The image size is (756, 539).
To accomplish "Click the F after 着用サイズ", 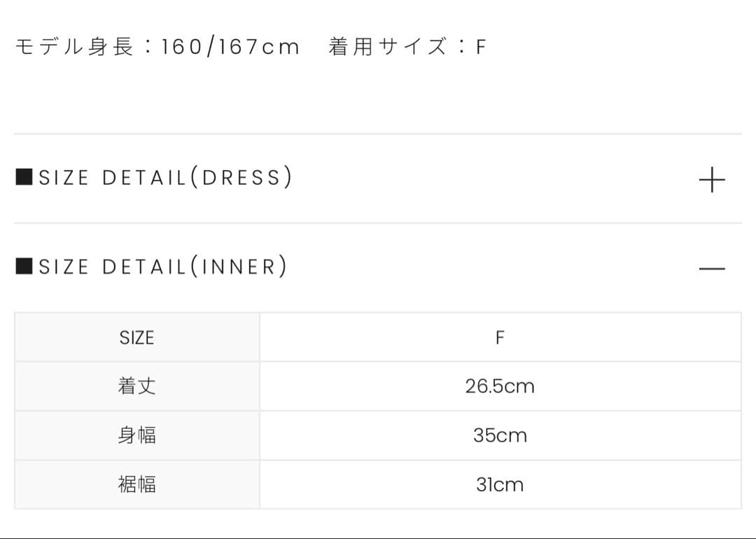I will [480, 47].
